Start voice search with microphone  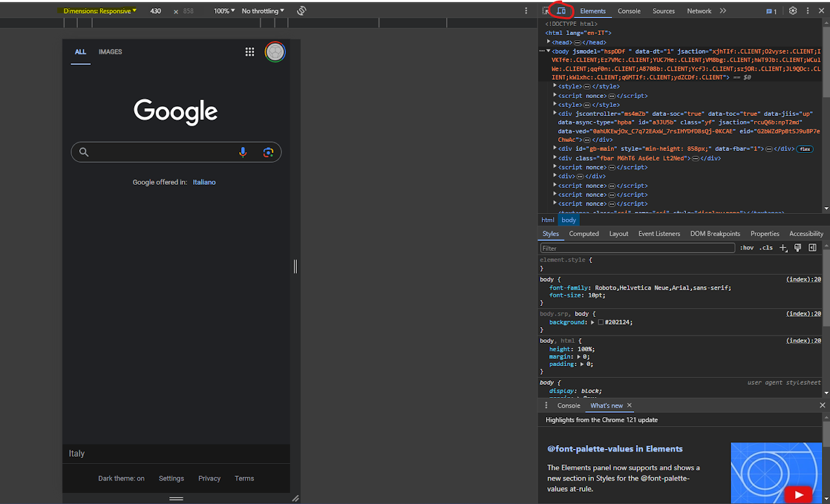pyautogui.click(x=243, y=152)
